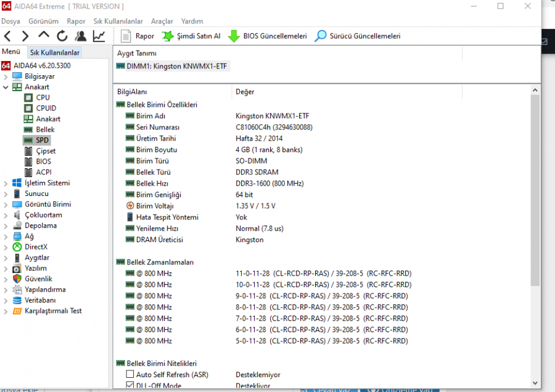Go up one level with up arrow
The image size is (555, 392).
(44, 36)
